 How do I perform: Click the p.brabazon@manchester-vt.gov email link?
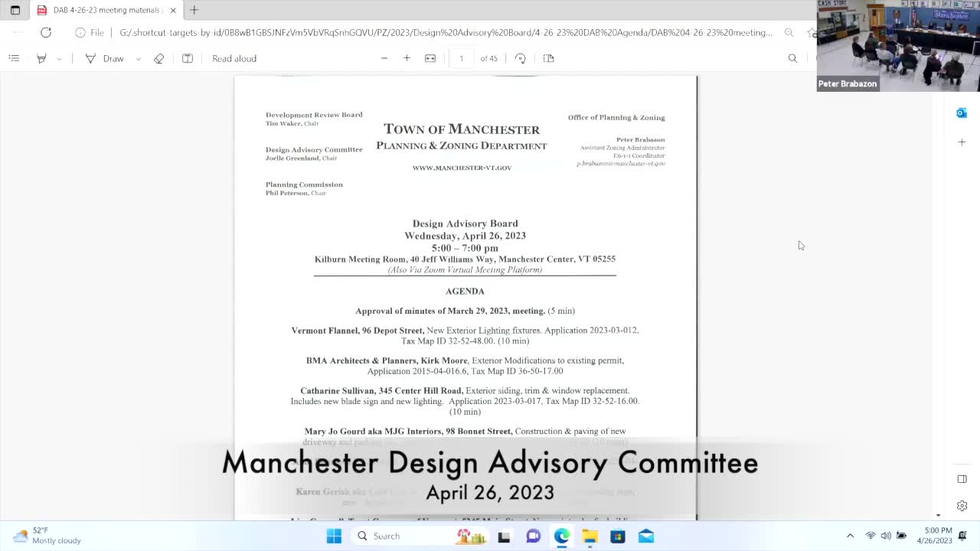tap(621, 164)
